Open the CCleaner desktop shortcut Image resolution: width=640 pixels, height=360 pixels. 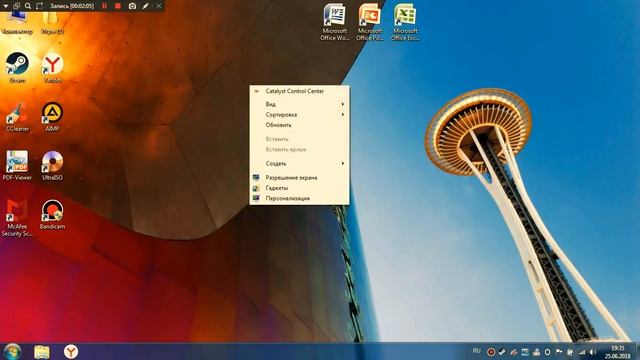[17, 117]
